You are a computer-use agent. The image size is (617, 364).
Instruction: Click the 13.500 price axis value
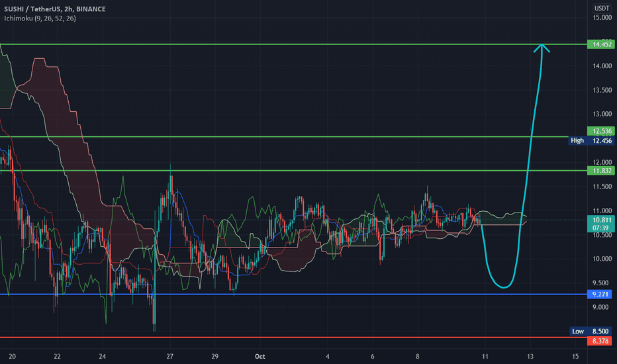(x=602, y=90)
